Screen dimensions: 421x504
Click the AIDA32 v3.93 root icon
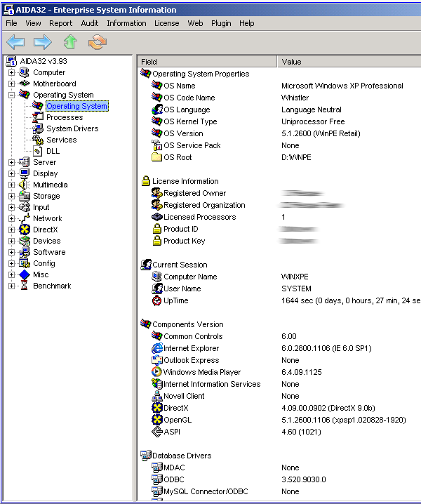click(11, 61)
